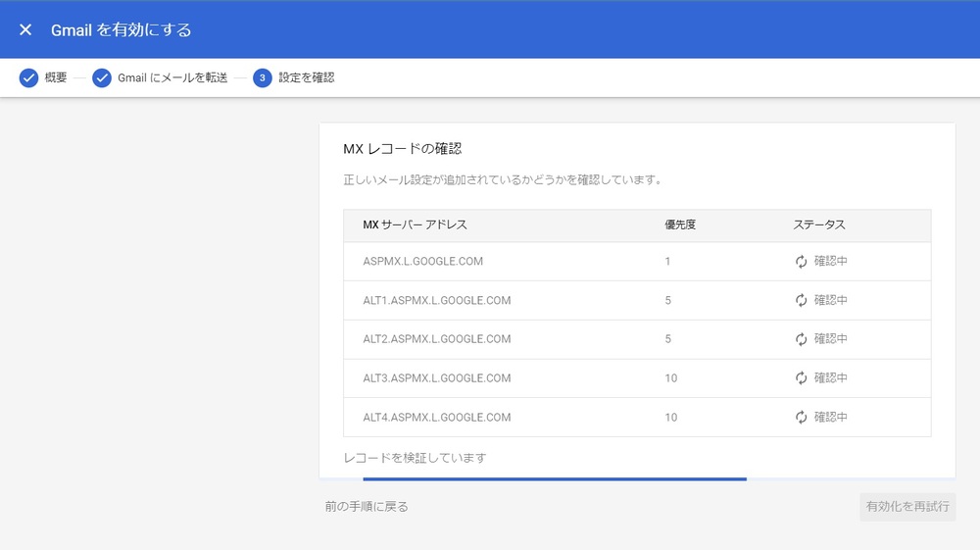Click the refresh icon for ALT4.ASPMX.L.GOOGLE.COM row
Image resolution: width=980 pixels, height=550 pixels.
point(801,418)
